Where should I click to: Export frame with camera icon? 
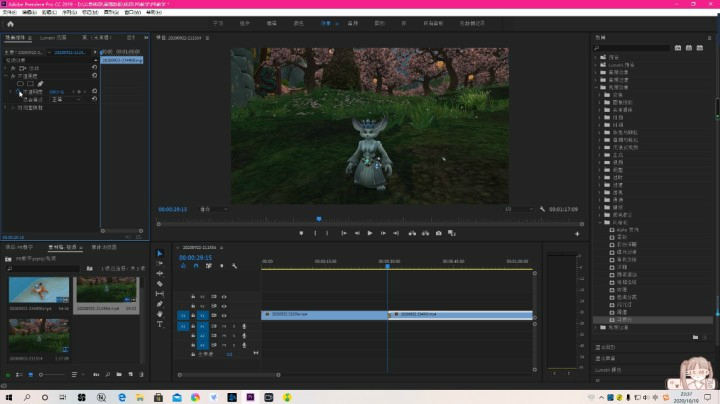439,233
